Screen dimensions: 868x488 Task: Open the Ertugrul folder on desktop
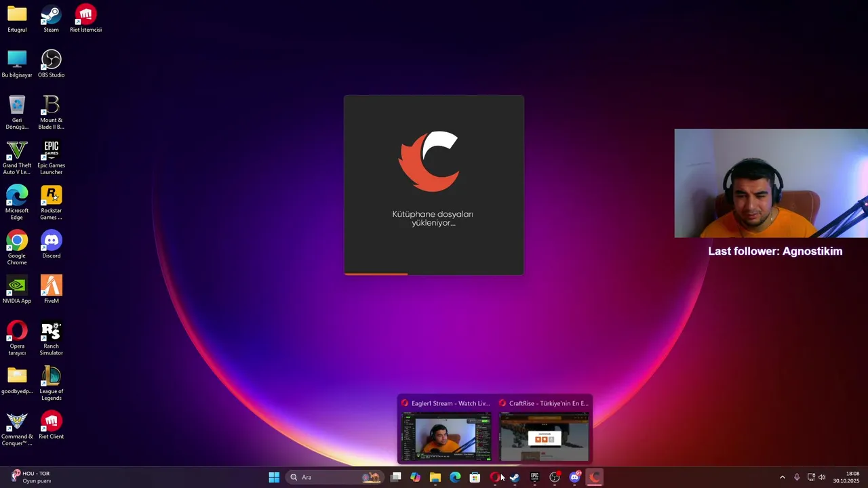click(x=17, y=19)
